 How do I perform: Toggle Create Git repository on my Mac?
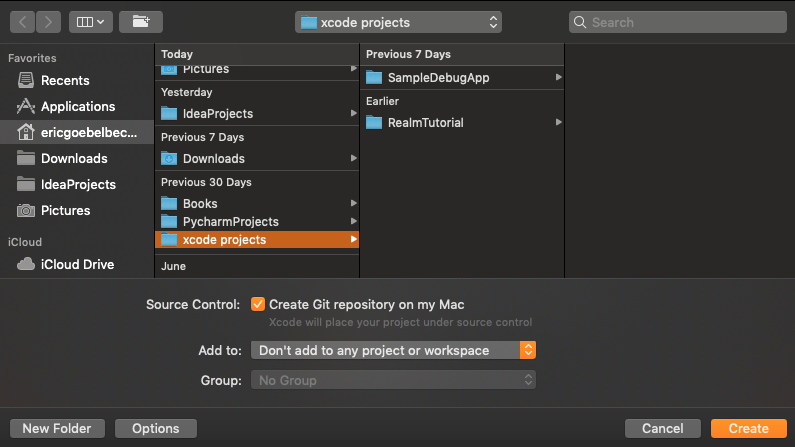(x=258, y=304)
